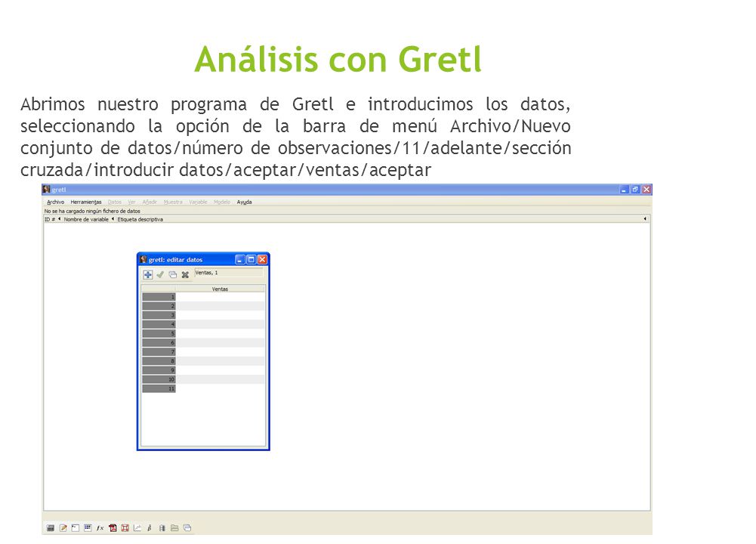Click the observation row label 7

[159, 352]
